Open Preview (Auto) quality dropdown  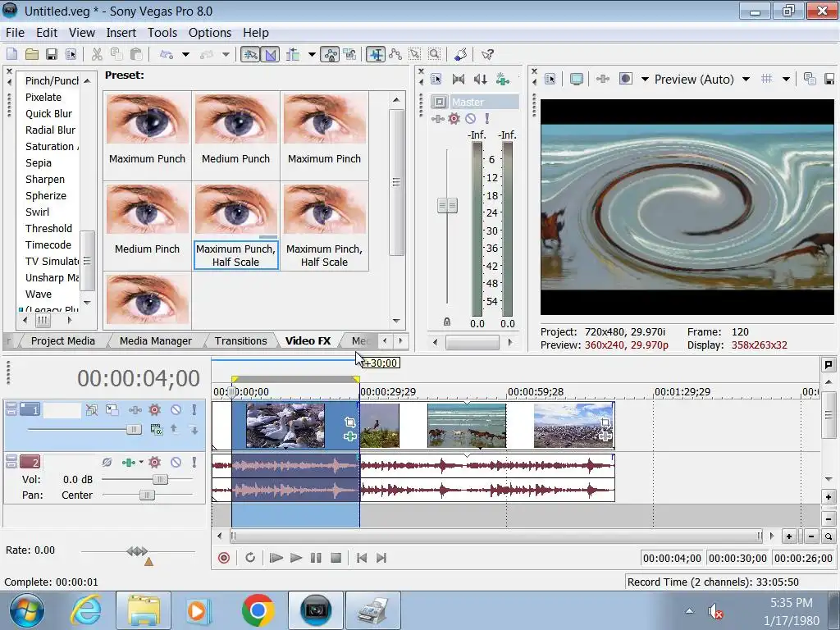746,80
